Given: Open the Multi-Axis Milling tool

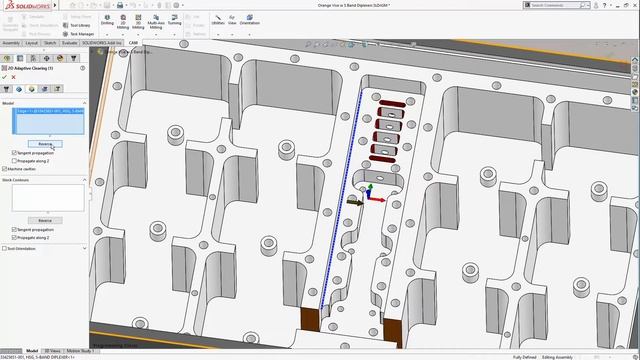Looking at the screenshot, I should [156, 22].
